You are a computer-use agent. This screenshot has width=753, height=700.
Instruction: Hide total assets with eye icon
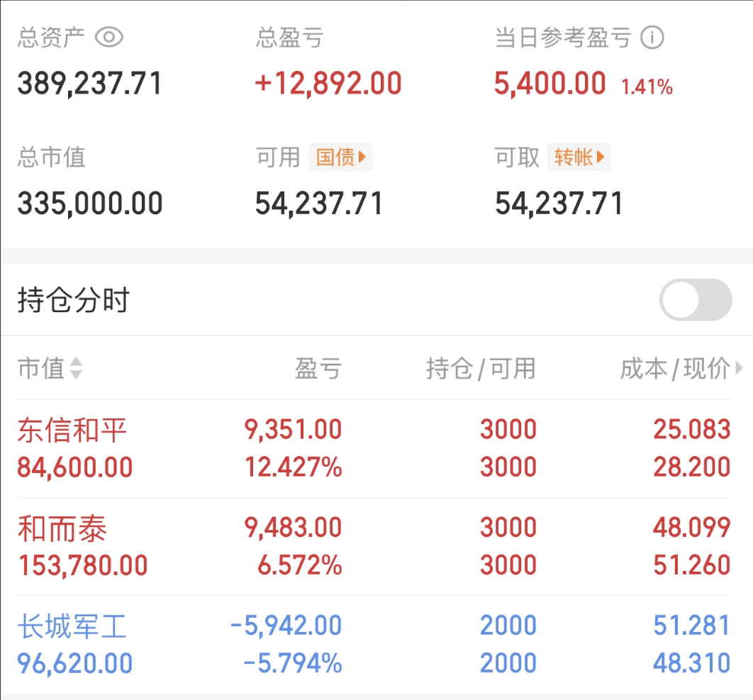(x=109, y=38)
